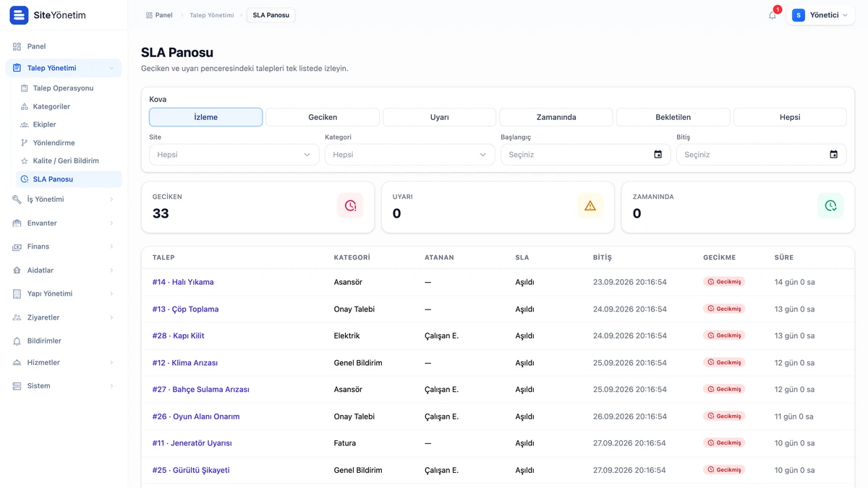
Task: Open notifications bell icon
Action: [x=773, y=15]
